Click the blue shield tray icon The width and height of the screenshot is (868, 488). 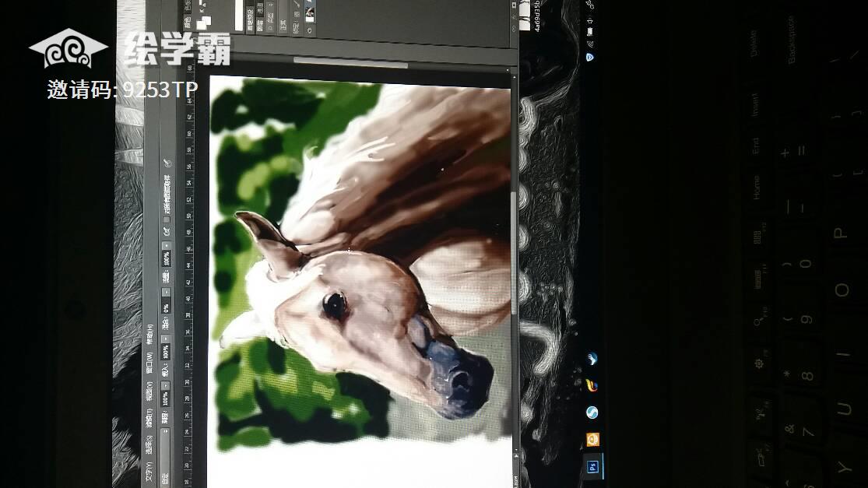(x=589, y=57)
